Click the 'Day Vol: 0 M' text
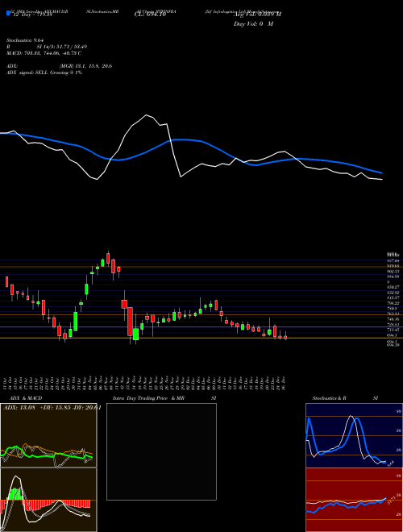 pyautogui.click(x=253, y=23)
